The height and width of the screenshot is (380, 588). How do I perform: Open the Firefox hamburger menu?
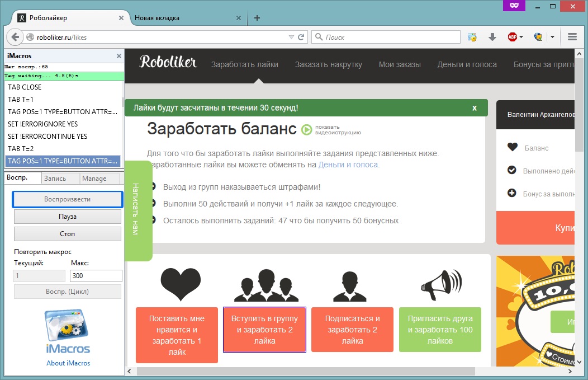[x=572, y=37]
